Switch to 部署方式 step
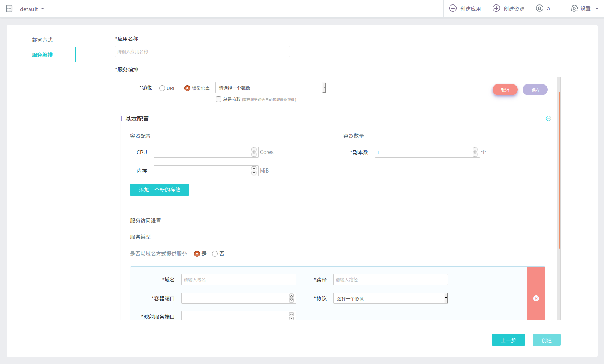This screenshot has width=604, height=364. point(42,40)
